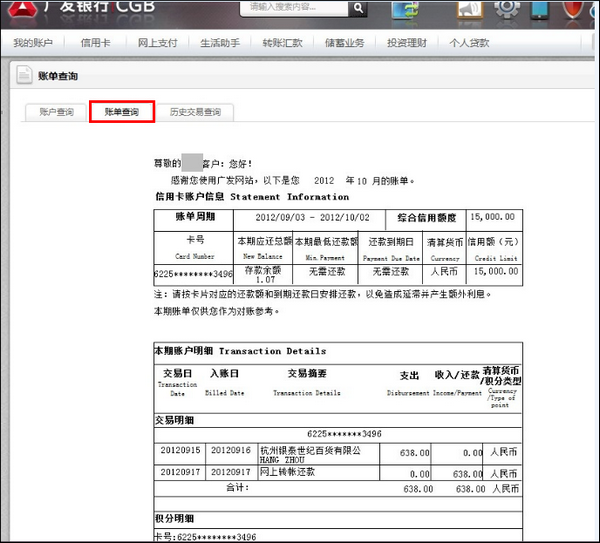The width and height of the screenshot is (600, 543).
Task: Click the red security shield icon
Action: [575, 10]
